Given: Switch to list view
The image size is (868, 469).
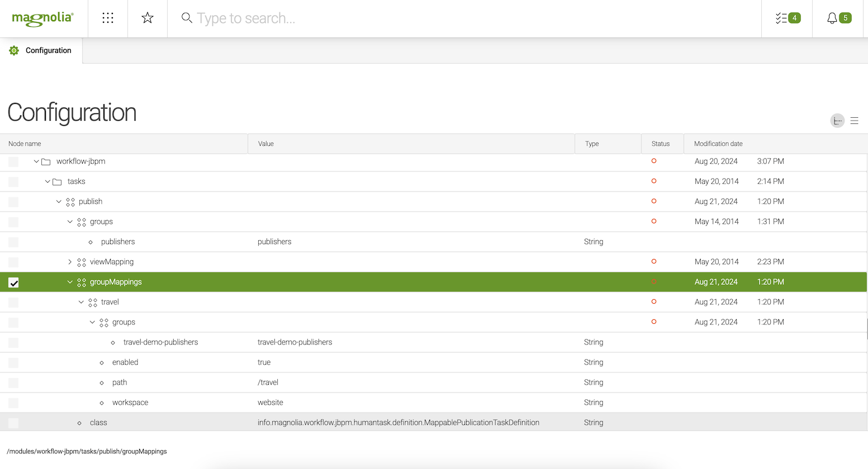Looking at the screenshot, I should (x=854, y=121).
